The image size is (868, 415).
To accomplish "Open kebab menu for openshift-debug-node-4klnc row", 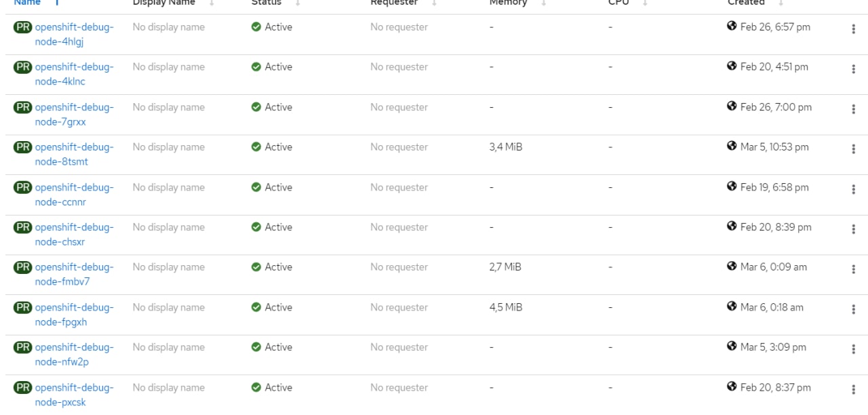I will coord(853,69).
